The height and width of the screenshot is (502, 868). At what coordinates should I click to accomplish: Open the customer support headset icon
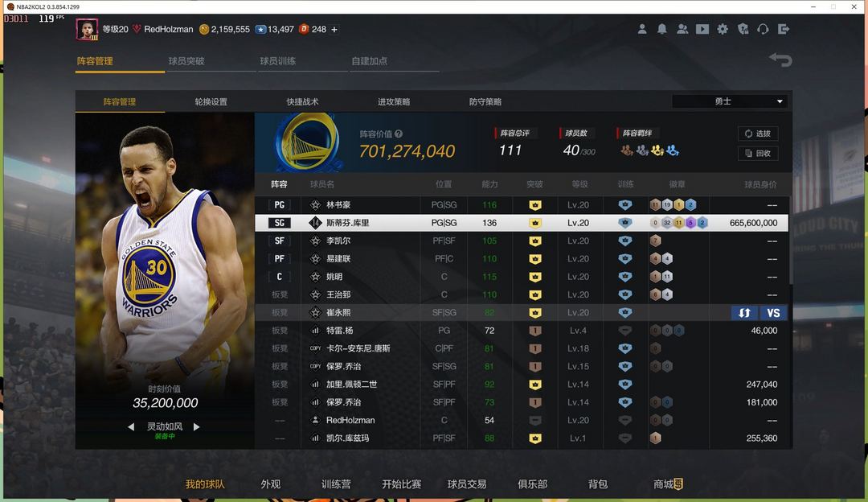point(763,29)
